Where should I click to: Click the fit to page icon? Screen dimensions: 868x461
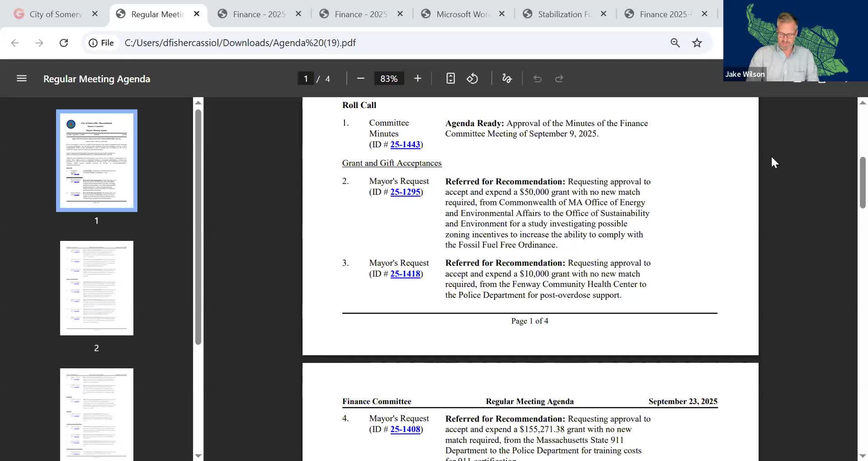click(x=450, y=79)
